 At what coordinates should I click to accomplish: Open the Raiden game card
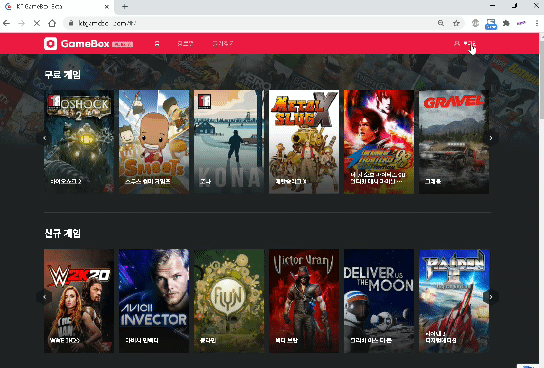click(454, 301)
